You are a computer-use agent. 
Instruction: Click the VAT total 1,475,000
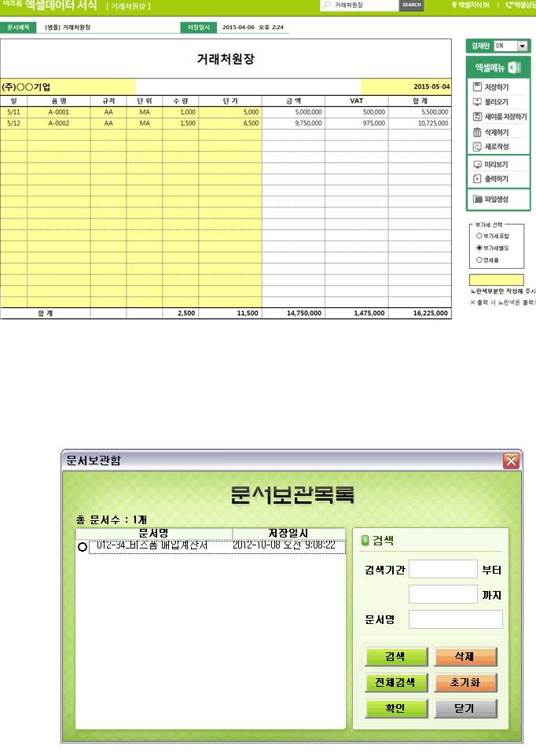tap(357, 313)
